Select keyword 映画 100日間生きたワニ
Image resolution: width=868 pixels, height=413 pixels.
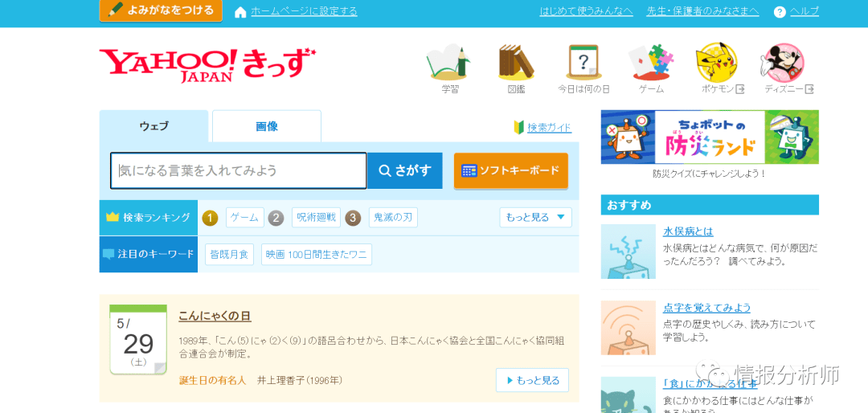pyautogui.click(x=317, y=255)
